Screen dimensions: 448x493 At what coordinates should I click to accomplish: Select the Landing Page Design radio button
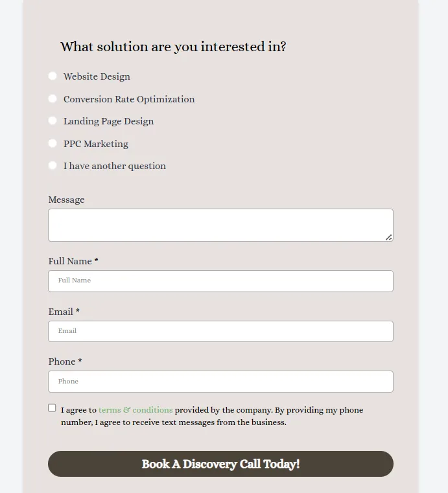pos(53,120)
